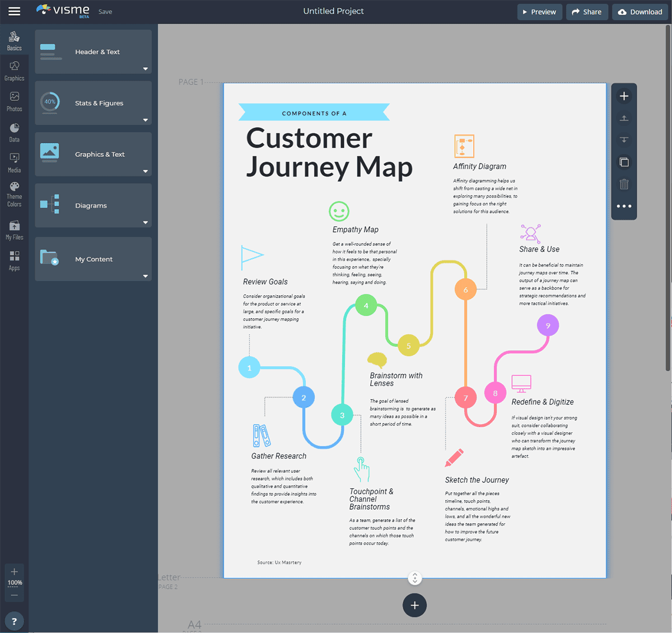Duplicate the page using the copy icon
The image size is (672, 633).
pos(624,162)
